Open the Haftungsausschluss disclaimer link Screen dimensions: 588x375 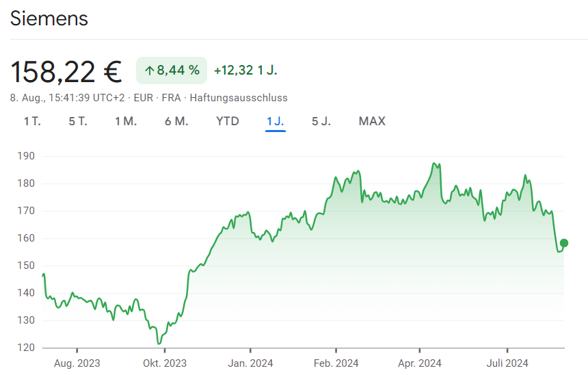pos(239,98)
